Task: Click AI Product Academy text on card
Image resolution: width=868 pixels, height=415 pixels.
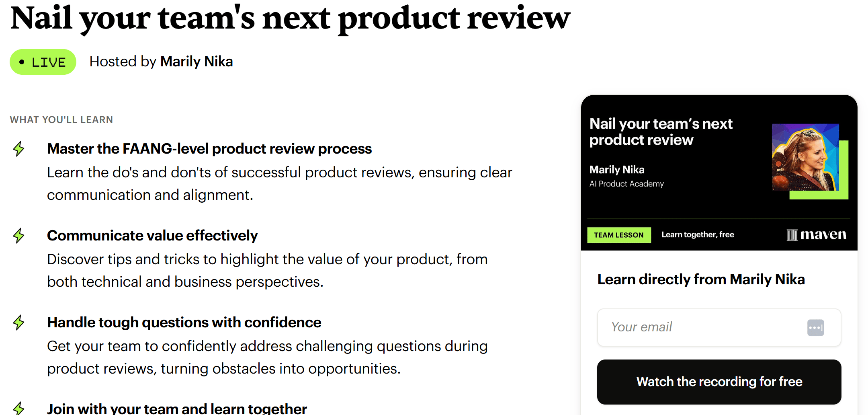Action: pyautogui.click(x=626, y=184)
